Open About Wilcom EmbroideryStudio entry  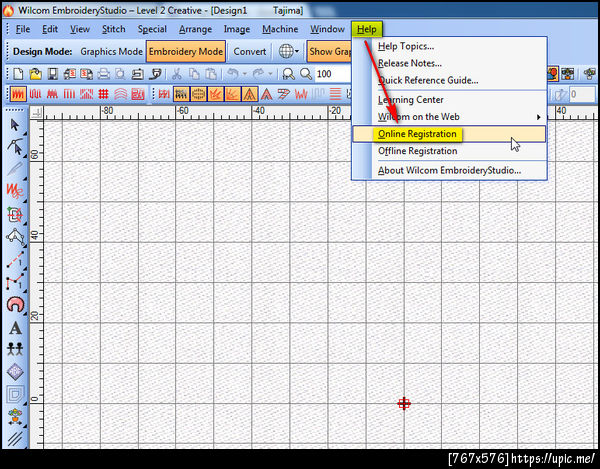tap(449, 170)
